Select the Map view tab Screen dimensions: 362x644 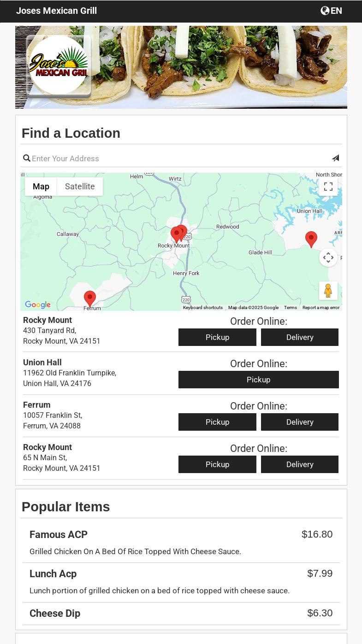point(41,187)
